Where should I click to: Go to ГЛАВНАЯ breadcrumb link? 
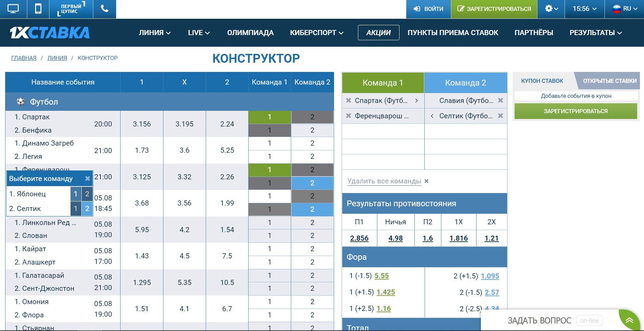tap(24, 58)
